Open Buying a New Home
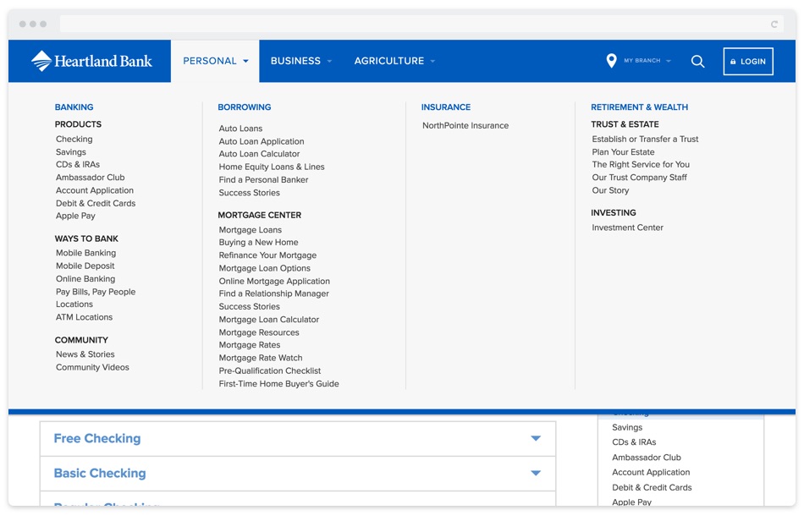The width and height of the screenshot is (804, 532). coord(258,242)
